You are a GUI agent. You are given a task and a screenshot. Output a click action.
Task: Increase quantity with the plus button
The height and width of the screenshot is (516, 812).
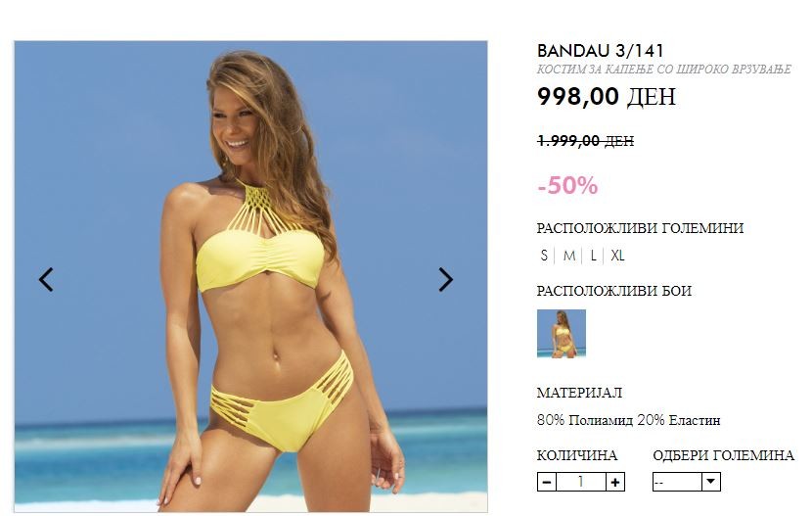(x=615, y=483)
